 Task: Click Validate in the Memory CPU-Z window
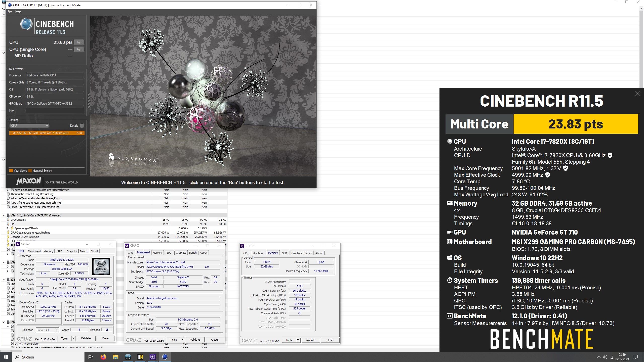310,340
